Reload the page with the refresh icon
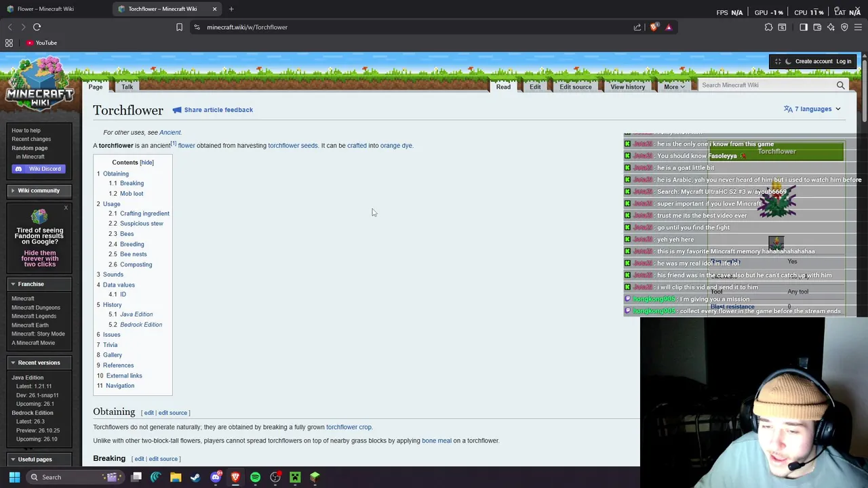The width and height of the screenshot is (868, 488). tap(37, 27)
